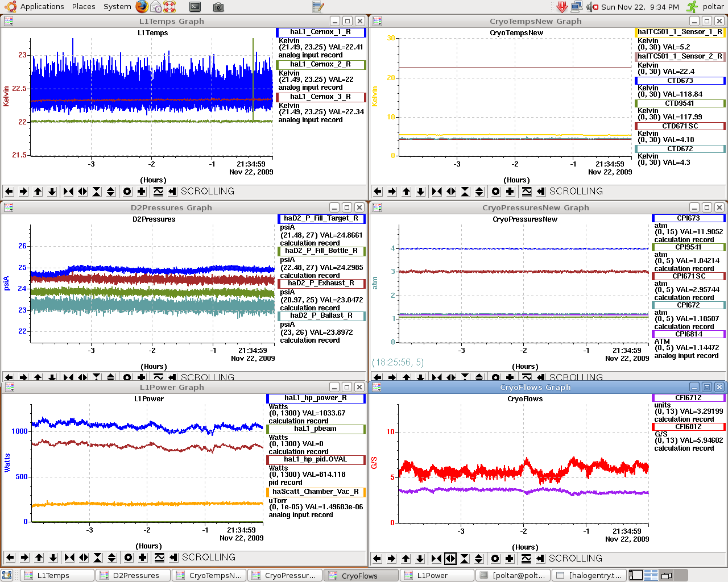Select CFI6812 red legend entry in CryoFlows

(689, 427)
